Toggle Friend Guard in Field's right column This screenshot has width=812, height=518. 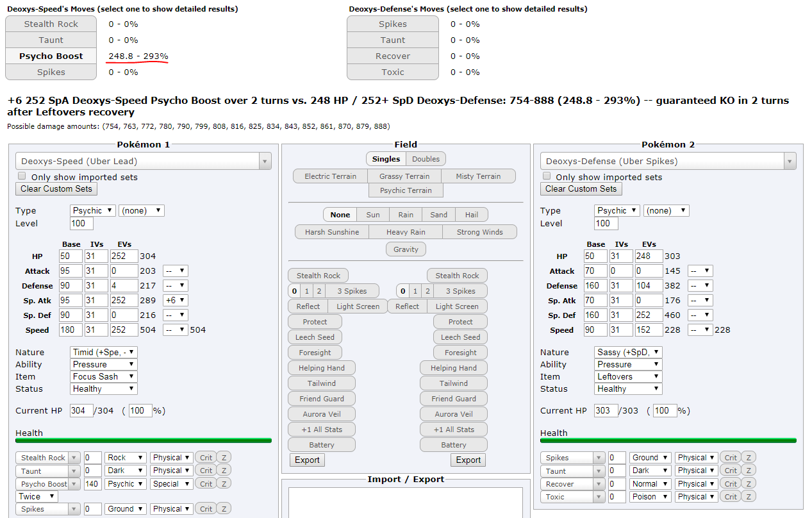pos(454,399)
